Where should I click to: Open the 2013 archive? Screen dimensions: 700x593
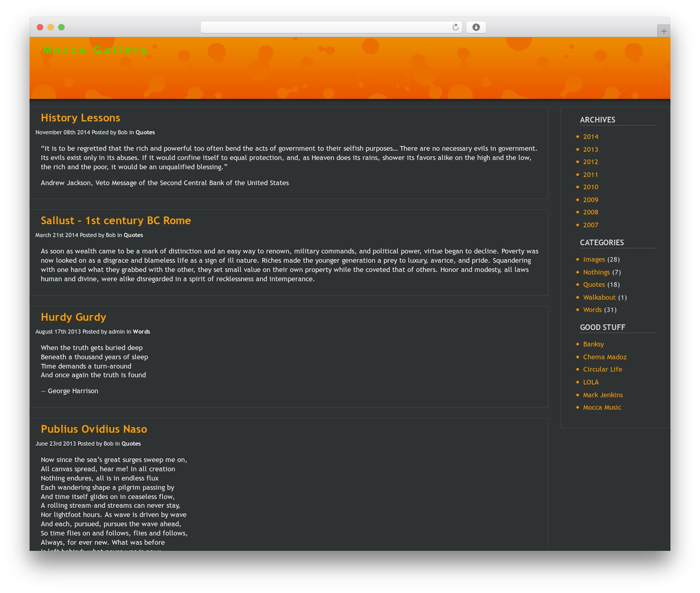click(591, 149)
